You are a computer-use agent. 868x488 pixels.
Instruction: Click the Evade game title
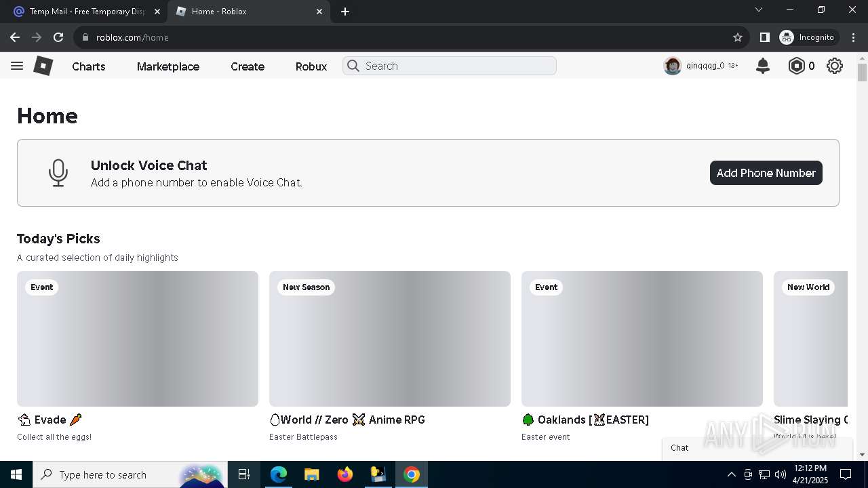[50, 420]
